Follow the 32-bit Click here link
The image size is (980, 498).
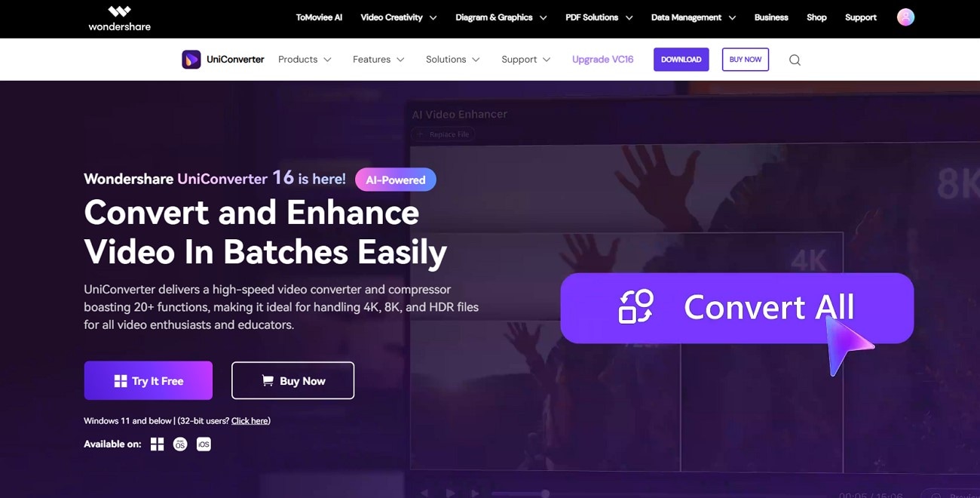[250, 421]
